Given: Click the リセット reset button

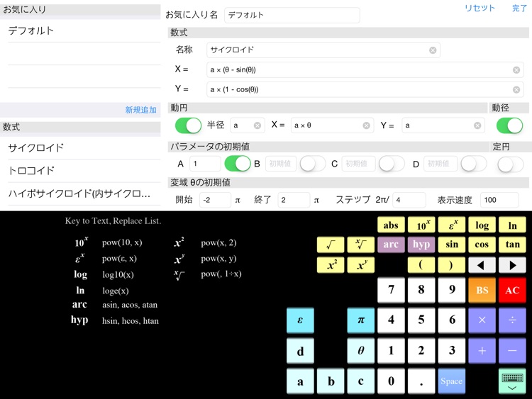Looking at the screenshot, I should tap(480, 8).
